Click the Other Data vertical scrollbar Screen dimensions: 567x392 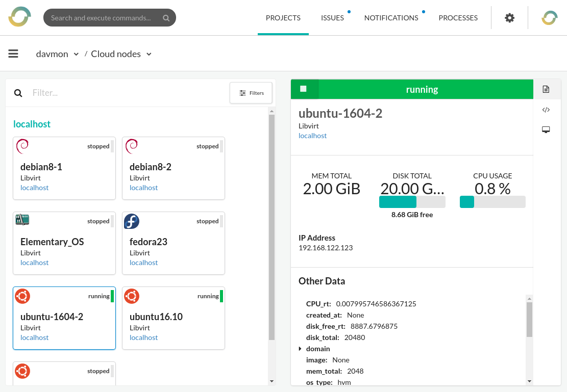[x=529, y=320]
